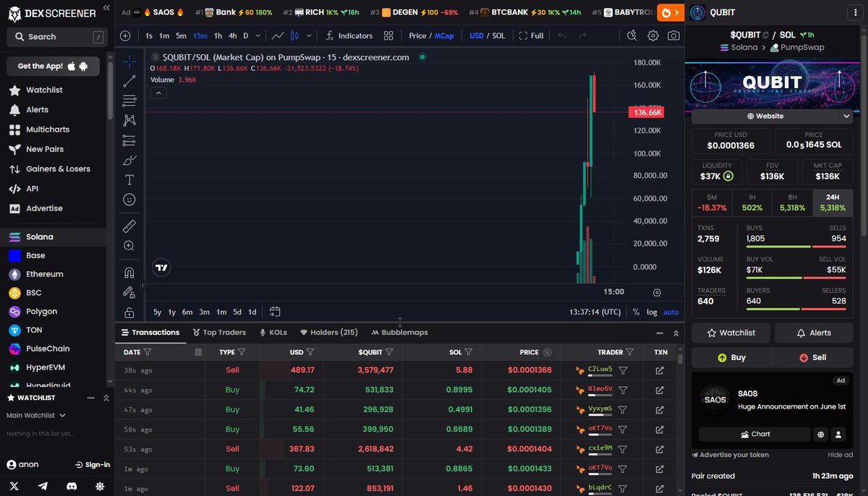Screen dimensions: 868x496
Task: Select the crosshair cursor tool
Action: tap(129, 61)
